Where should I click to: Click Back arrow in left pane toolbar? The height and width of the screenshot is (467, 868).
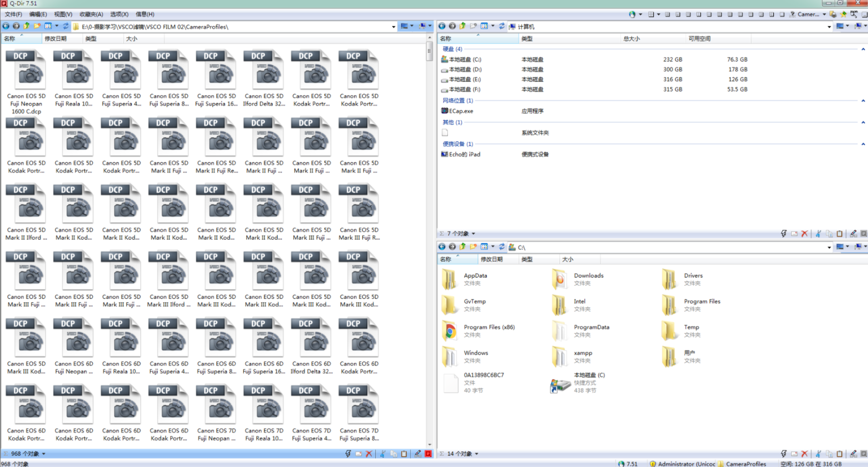pos(6,26)
